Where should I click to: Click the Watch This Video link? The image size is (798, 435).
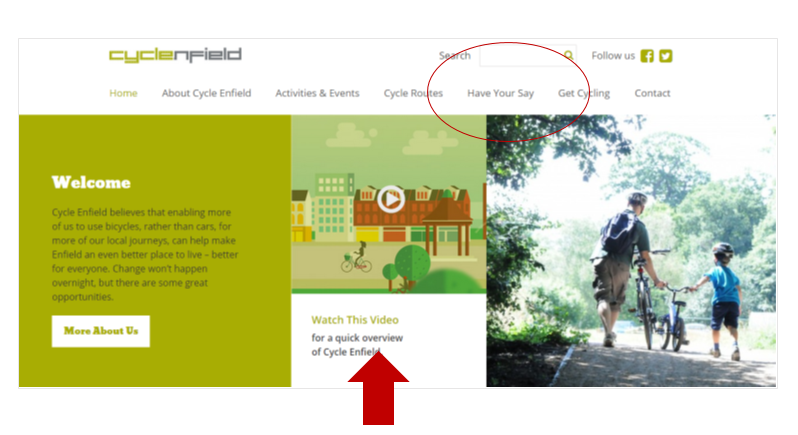coord(355,320)
